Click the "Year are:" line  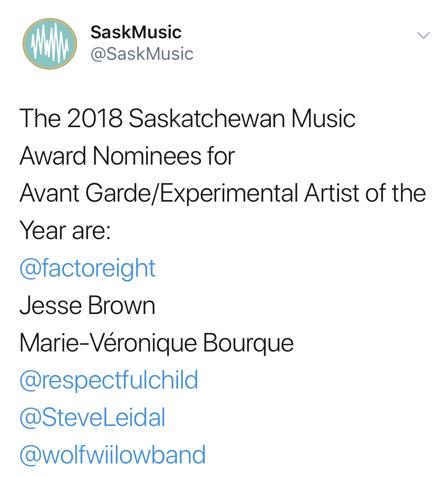65,231
